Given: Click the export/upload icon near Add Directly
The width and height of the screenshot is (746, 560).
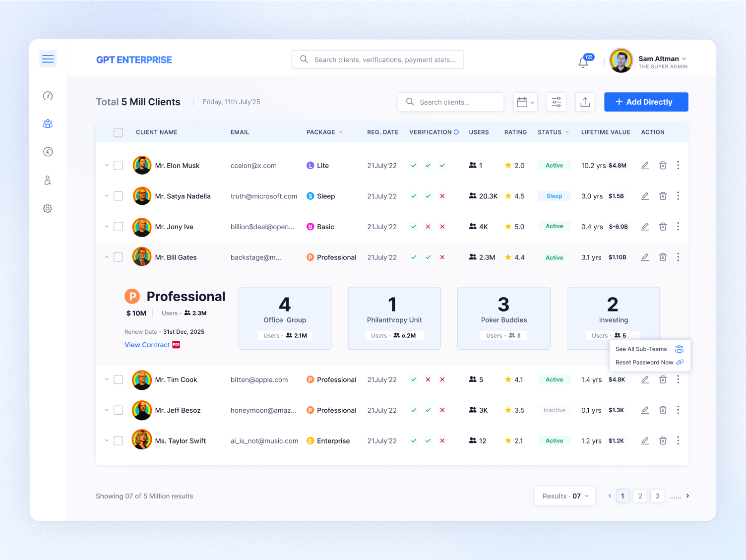Looking at the screenshot, I should click(585, 102).
